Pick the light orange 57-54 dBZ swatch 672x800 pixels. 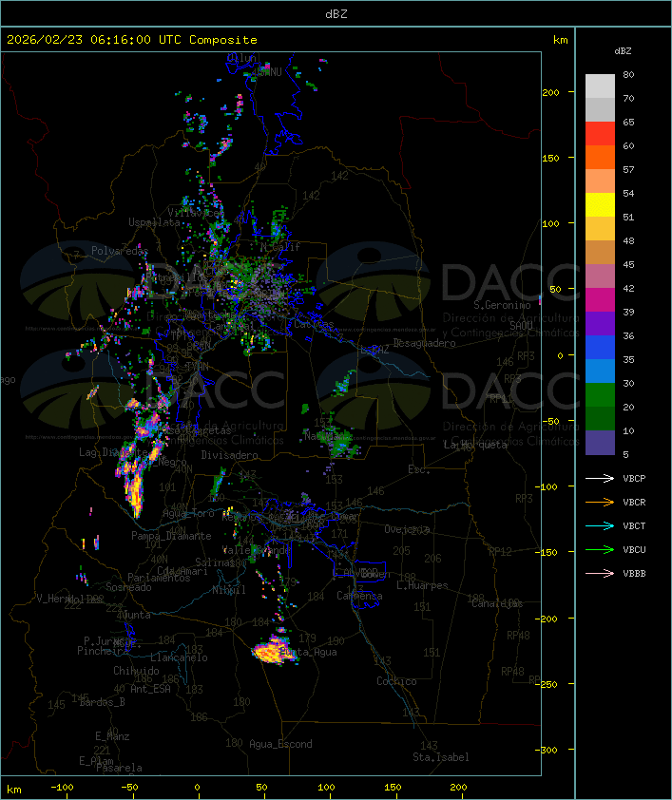coord(600,181)
